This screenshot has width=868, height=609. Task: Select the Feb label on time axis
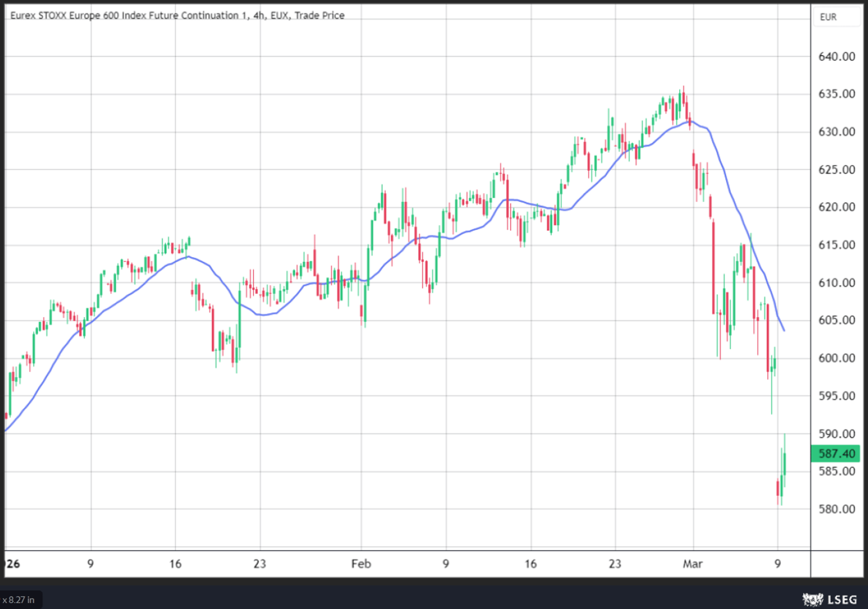[361, 564]
